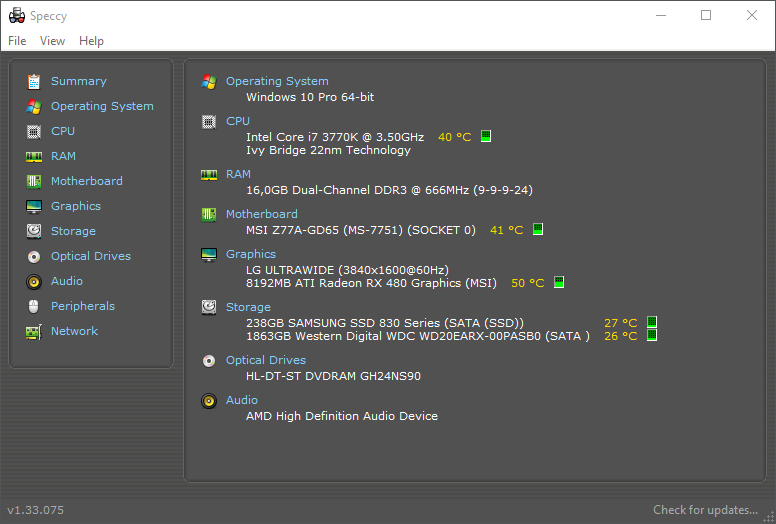
Task: Click the speaker icon next to Audio heading
Action: coord(209,401)
